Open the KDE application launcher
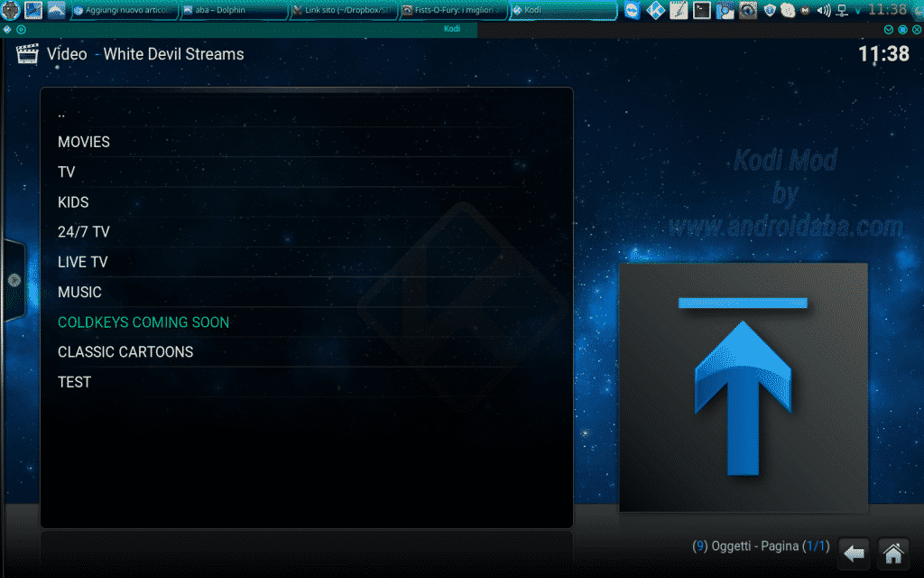 (11, 10)
